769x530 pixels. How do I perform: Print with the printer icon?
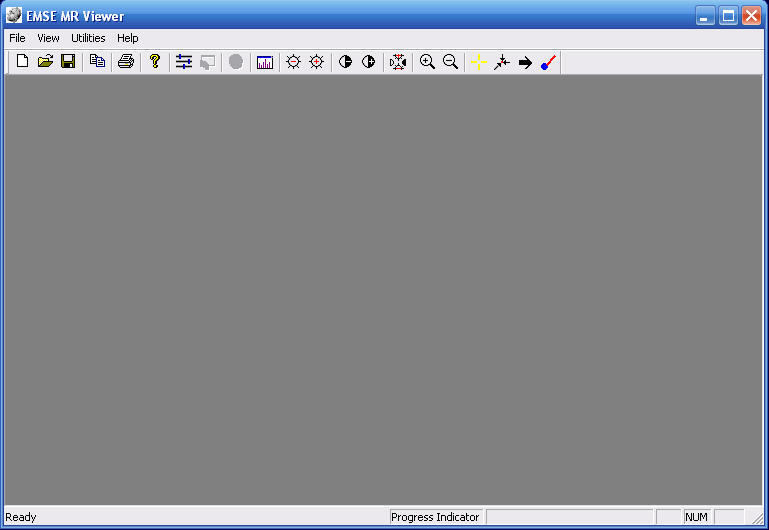tap(126, 62)
